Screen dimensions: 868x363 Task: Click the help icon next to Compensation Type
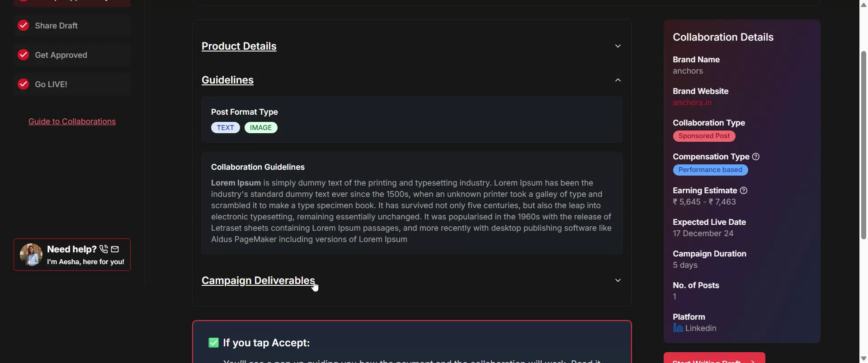[756, 157]
